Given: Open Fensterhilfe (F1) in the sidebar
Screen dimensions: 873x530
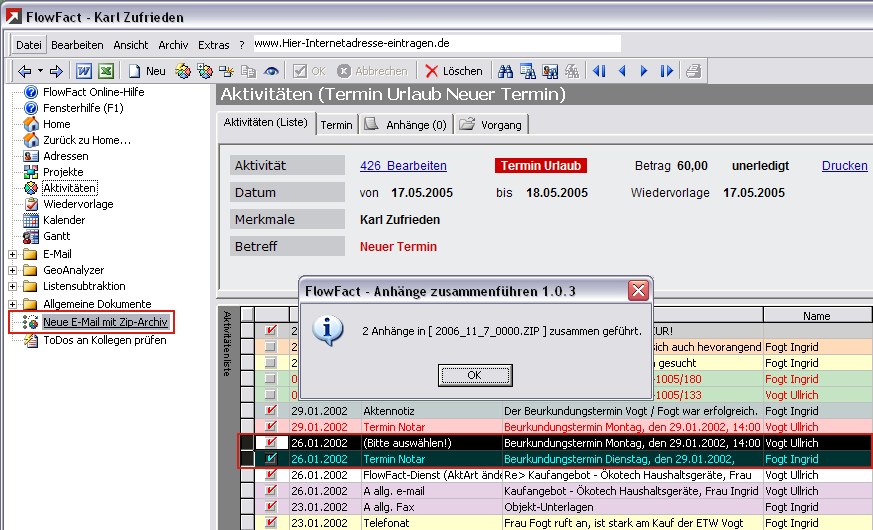Looking at the screenshot, I should 83,108.
